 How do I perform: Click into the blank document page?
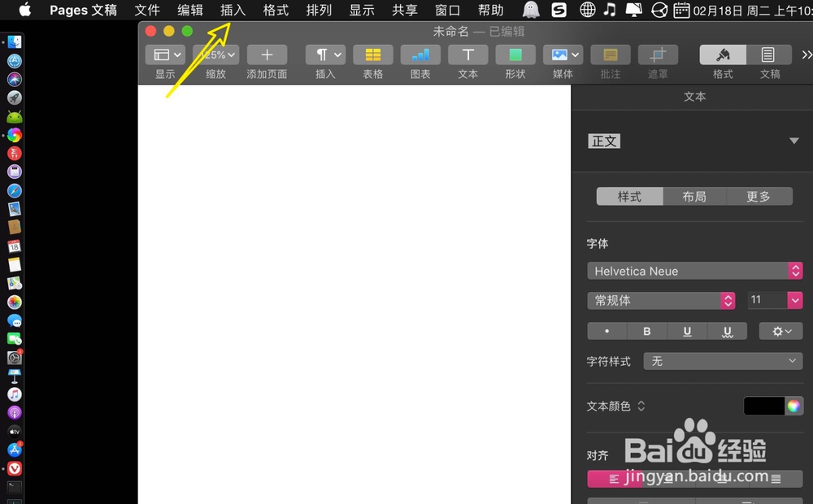(x=354, y=294)
